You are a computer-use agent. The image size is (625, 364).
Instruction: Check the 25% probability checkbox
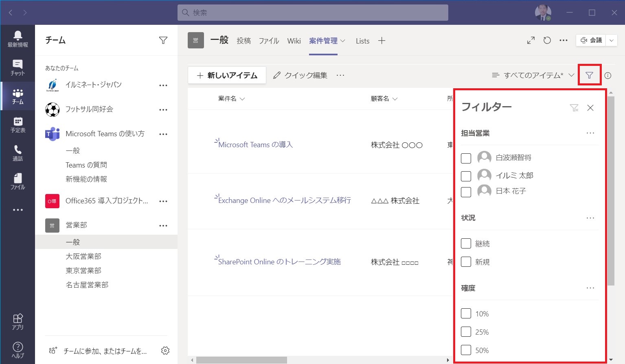pos(466,332)
